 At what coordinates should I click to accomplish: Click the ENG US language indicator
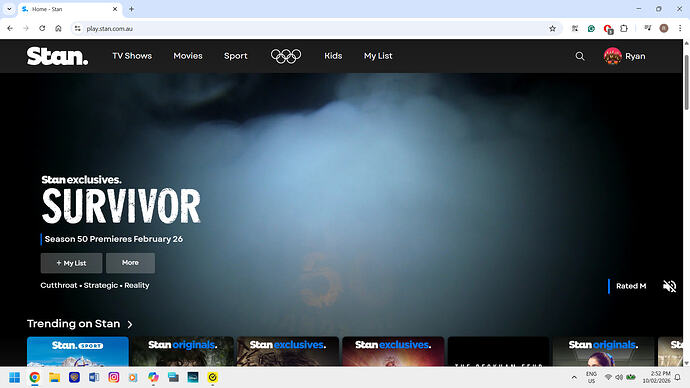pos(591,377)
